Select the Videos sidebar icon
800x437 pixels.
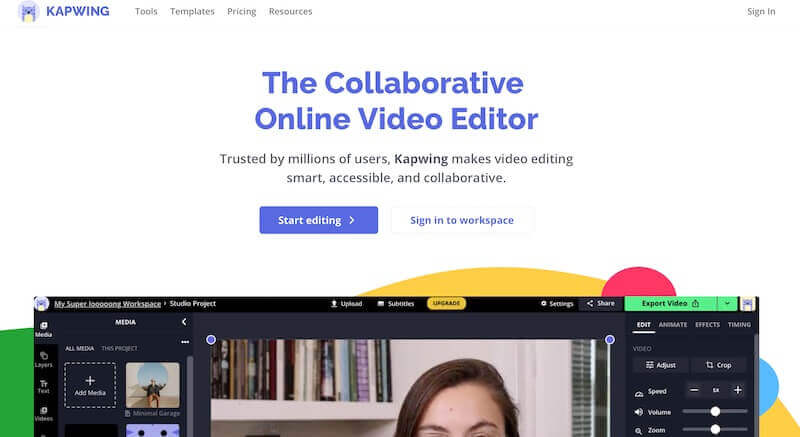click(x=43, y=414)
